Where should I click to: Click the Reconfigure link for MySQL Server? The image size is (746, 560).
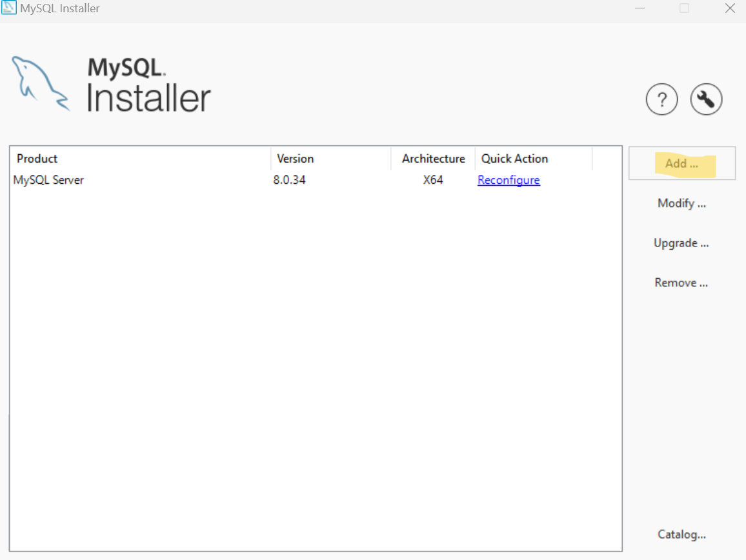pos(509,181)
